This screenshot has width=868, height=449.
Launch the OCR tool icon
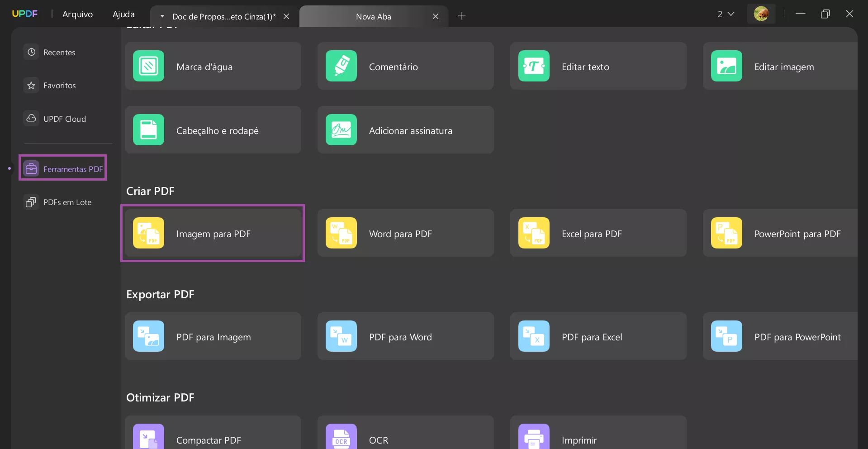pyautogui.click(x=341, y=437)
